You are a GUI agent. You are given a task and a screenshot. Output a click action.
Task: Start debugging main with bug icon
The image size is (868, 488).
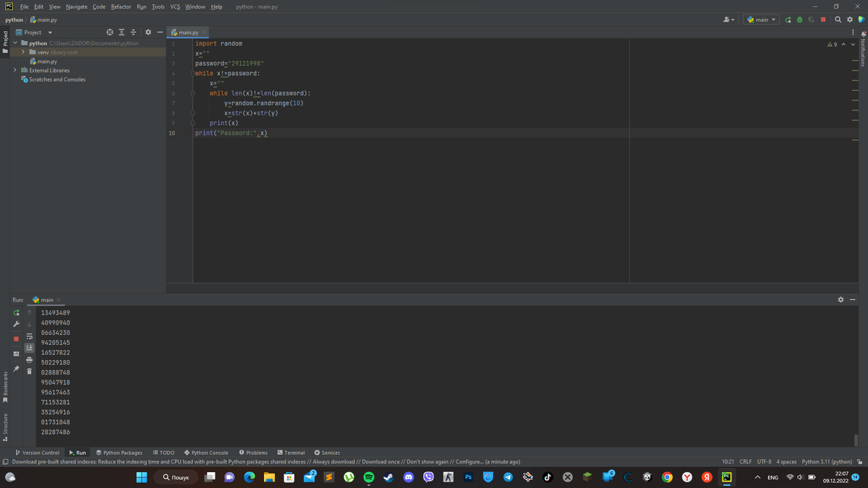click(800, 20)
